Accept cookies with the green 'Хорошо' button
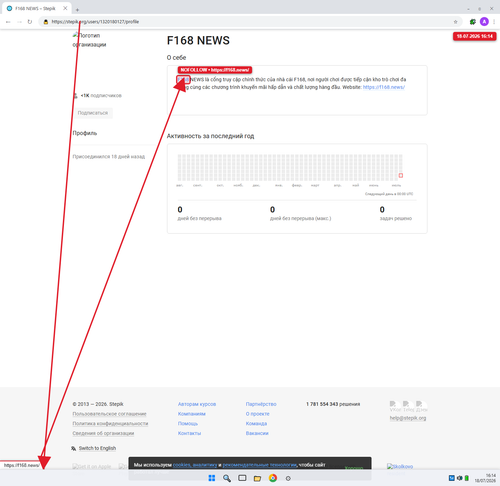Screen dimensions: 500x486 coord(354,468)
